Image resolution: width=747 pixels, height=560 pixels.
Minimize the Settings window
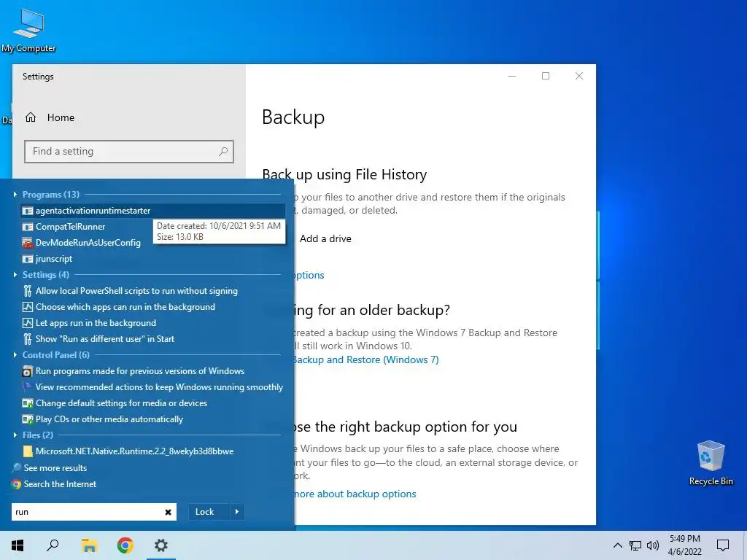(512, 76)
